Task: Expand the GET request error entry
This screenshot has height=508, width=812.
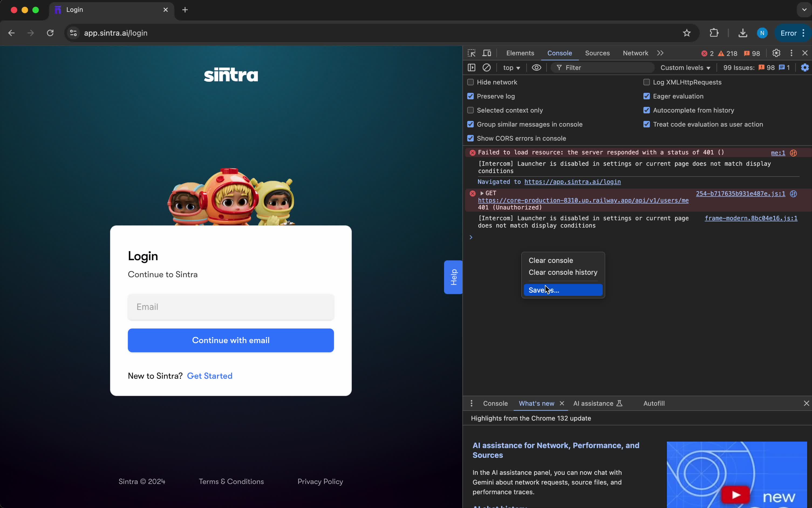Action: click(x=482, y=193)
